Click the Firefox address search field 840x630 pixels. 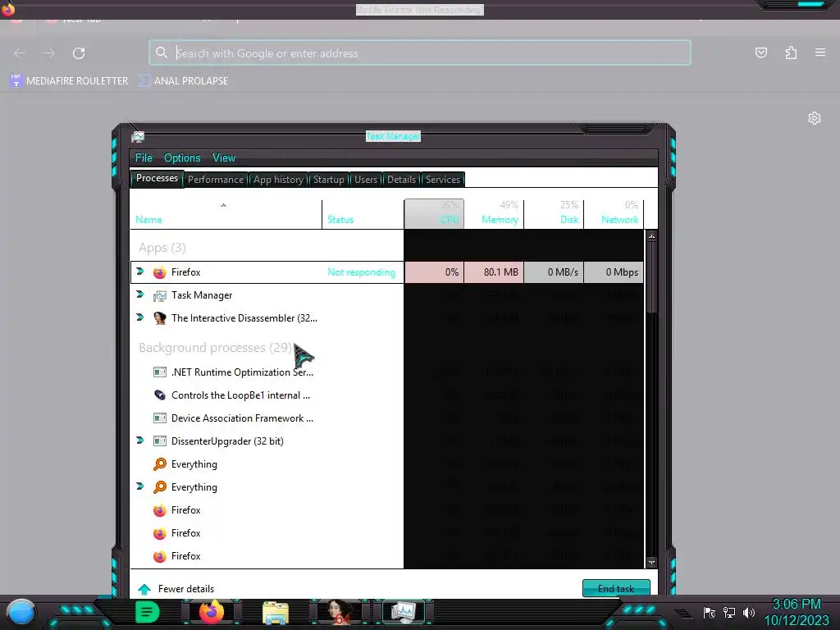[x=420, y=53]
